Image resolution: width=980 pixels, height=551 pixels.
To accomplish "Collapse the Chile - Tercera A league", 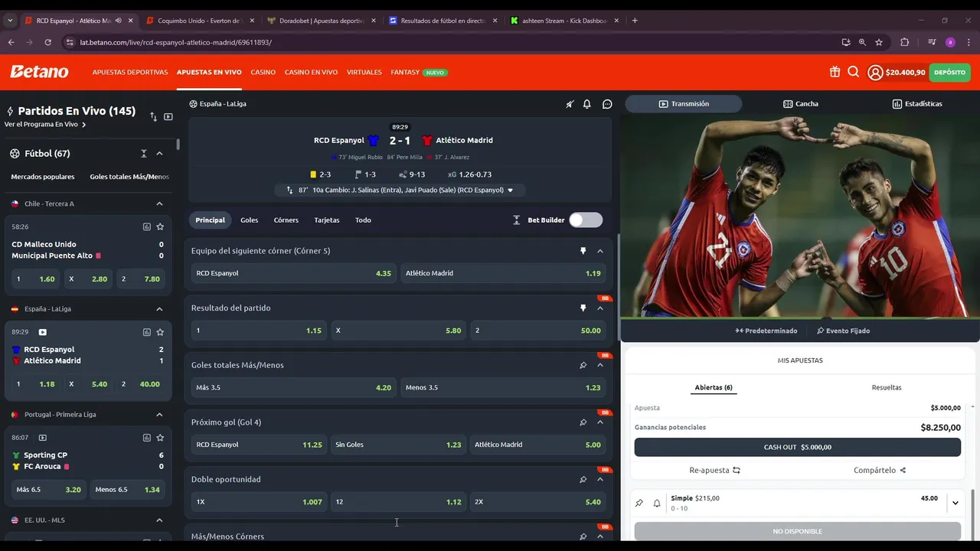I will (x=159, y=204).
